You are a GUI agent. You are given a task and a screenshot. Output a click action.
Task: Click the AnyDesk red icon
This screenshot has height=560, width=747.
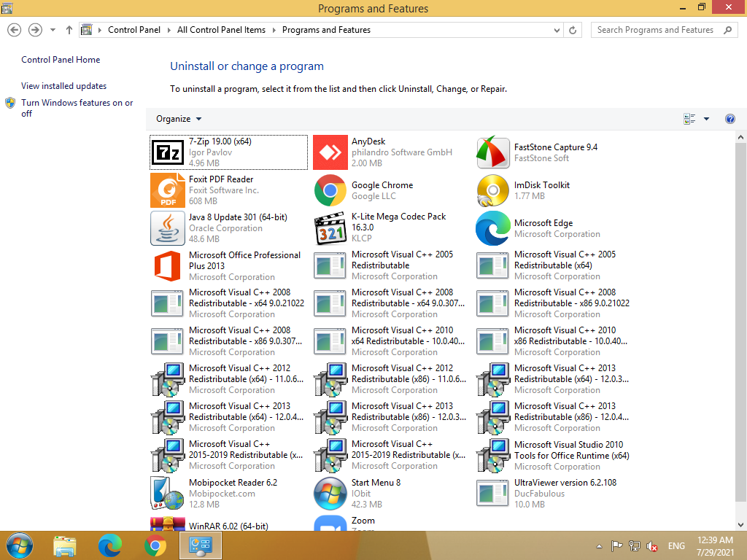[330, 152]
